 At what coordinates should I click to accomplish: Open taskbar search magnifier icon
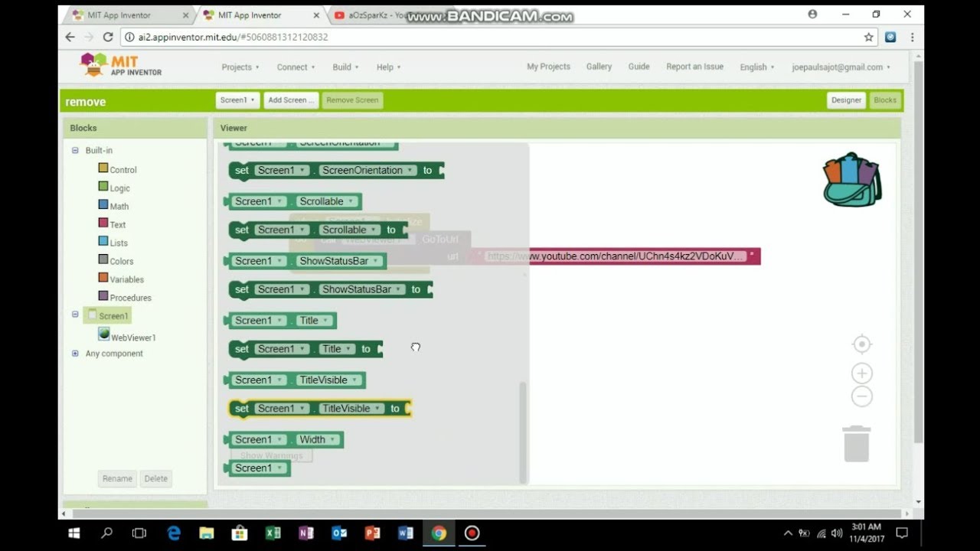coord(106,533)
